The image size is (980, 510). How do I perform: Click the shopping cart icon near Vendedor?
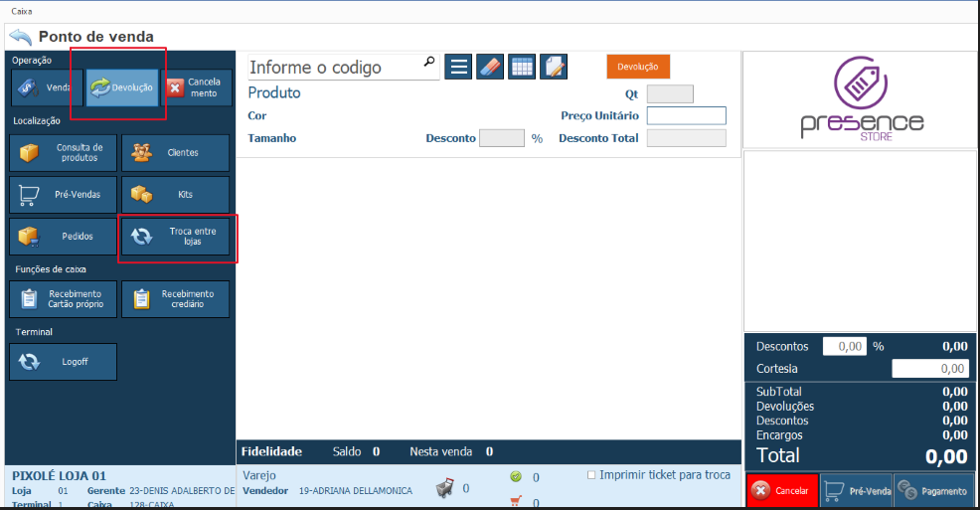click(445, 488)
